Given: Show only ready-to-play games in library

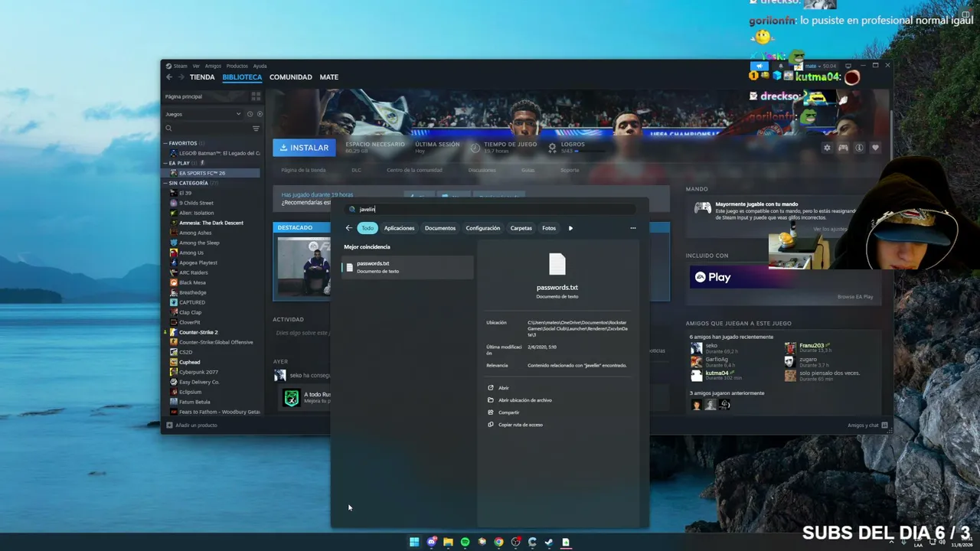Looking at the screenshot, I should [260, 114].
